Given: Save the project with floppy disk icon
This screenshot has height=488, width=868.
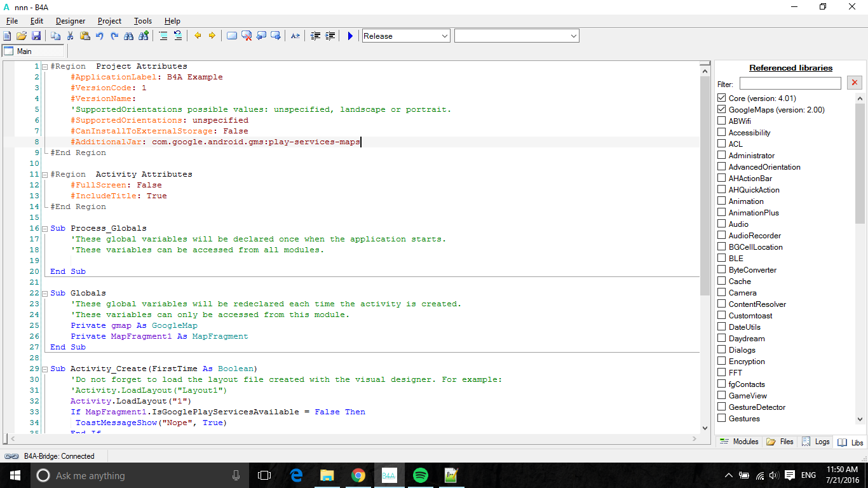Looking at the screenshot, I should (x=36, y=36).
